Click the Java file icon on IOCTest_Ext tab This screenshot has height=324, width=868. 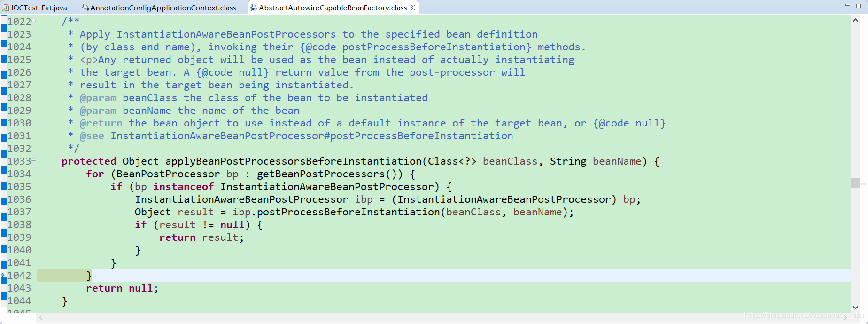[6, 8]
